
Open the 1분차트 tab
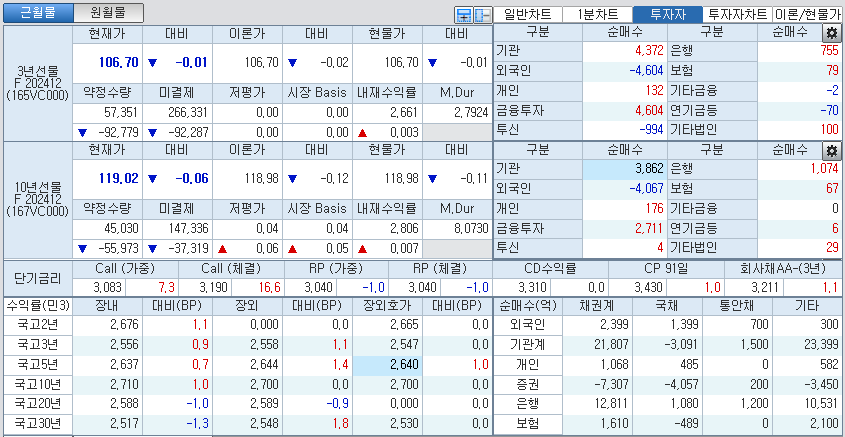597,15
